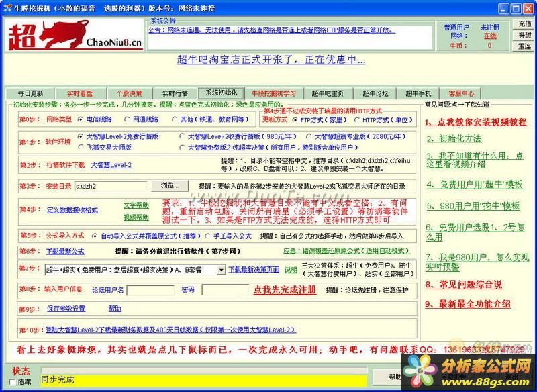The image size is (537, 392).
Task: Open FAQ 8 常见问题综合说
Action: (464, 284)
